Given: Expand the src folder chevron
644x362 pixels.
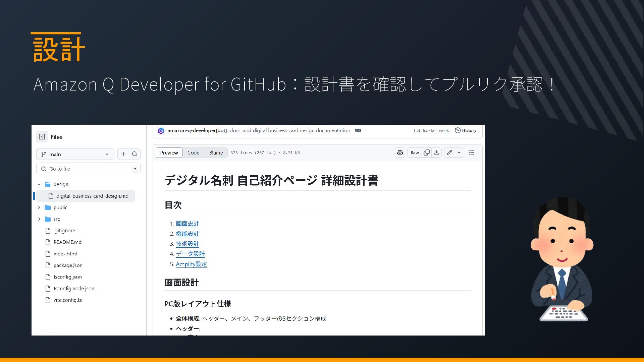Looking at the screenshot, I should pyautogui.click(x=39, y=219).
